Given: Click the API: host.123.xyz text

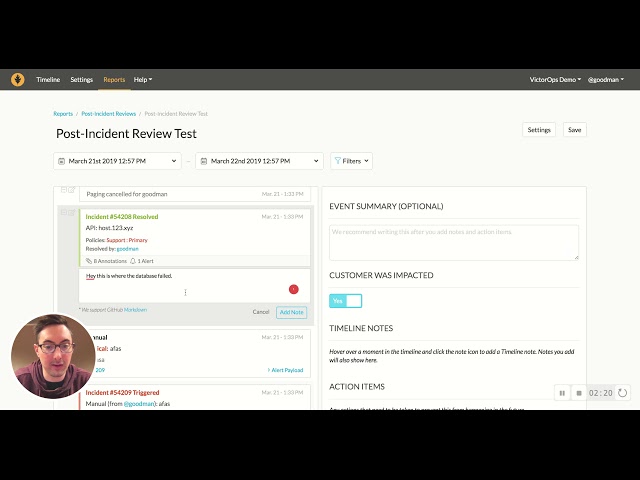Looking at the screenshot, I should (109, 228).
